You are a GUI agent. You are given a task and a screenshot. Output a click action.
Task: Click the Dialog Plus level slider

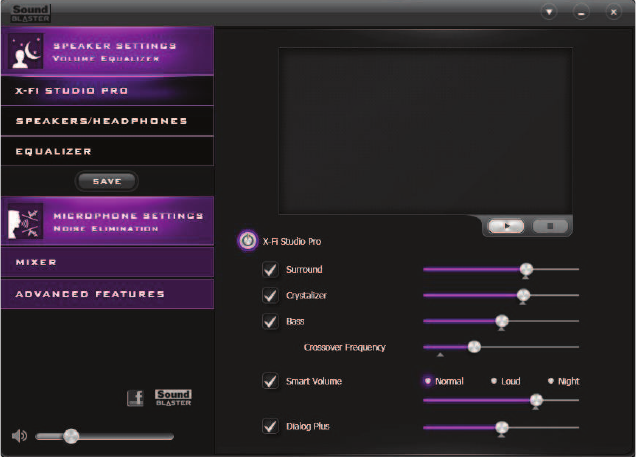coord(501,427)
